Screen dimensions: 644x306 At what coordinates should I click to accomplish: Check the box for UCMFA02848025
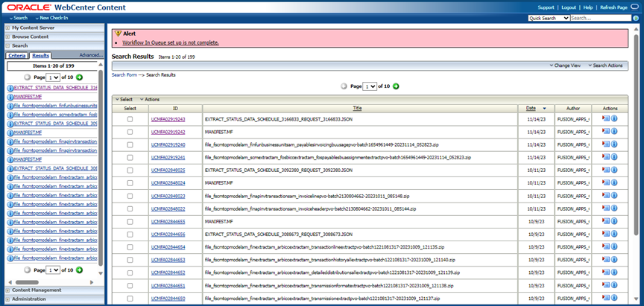click(130, 170)
